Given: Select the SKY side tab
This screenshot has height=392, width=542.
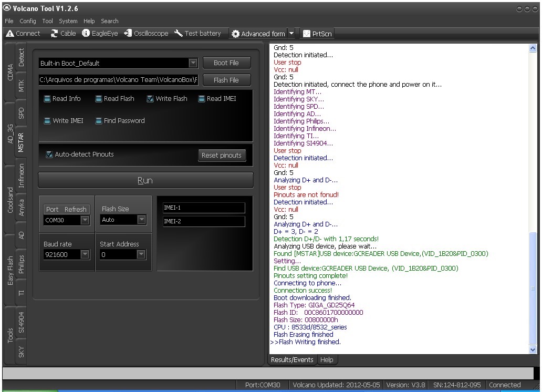Looking at the screenshot, I should pos(21,352).
